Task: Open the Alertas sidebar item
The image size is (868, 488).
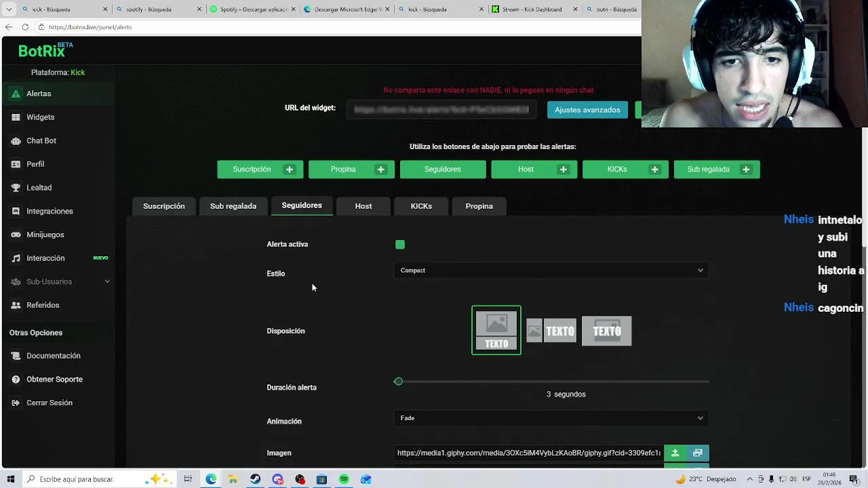Action: pyautogui.click(x=58, y=94)
